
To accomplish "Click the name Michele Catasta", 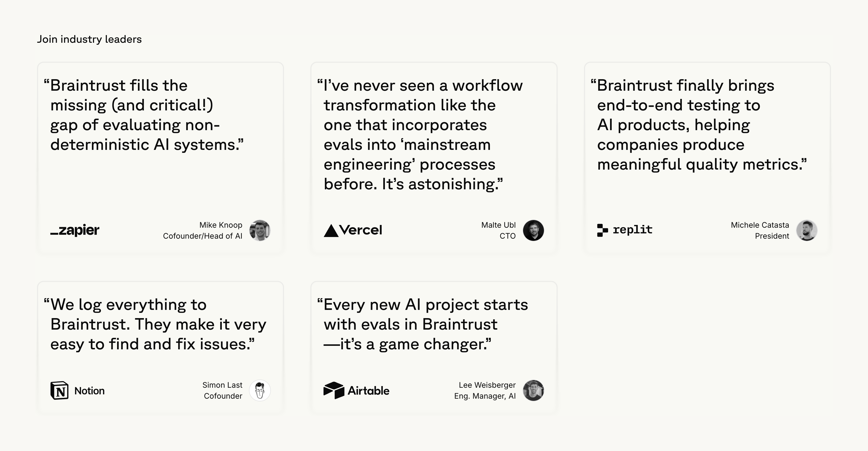I will click(760, 225).
